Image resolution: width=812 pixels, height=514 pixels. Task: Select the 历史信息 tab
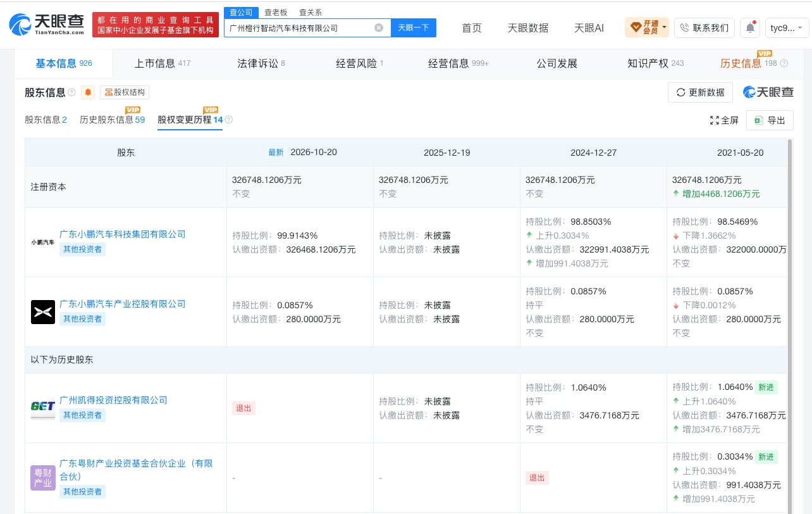coord(749,63)
